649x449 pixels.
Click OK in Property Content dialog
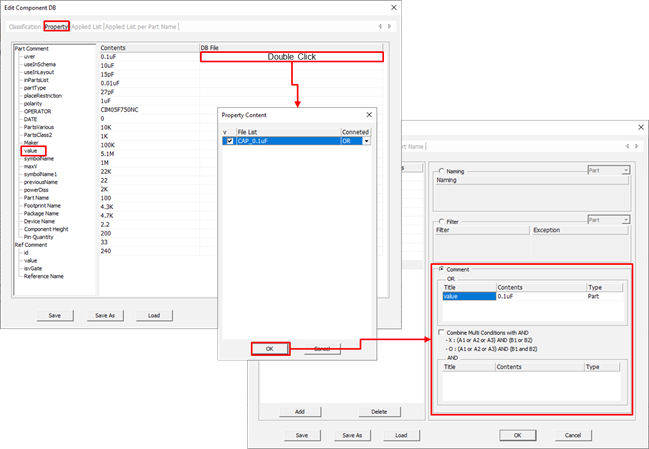click(270, 349)
